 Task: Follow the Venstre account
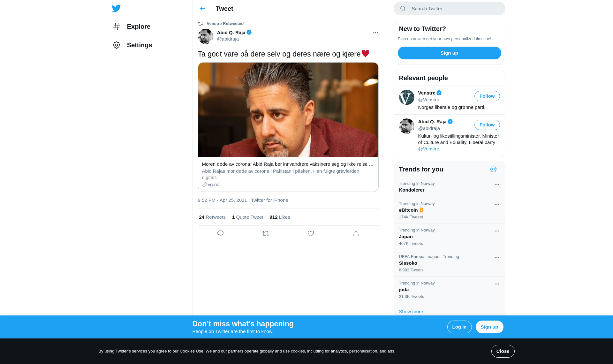(487, 96)
